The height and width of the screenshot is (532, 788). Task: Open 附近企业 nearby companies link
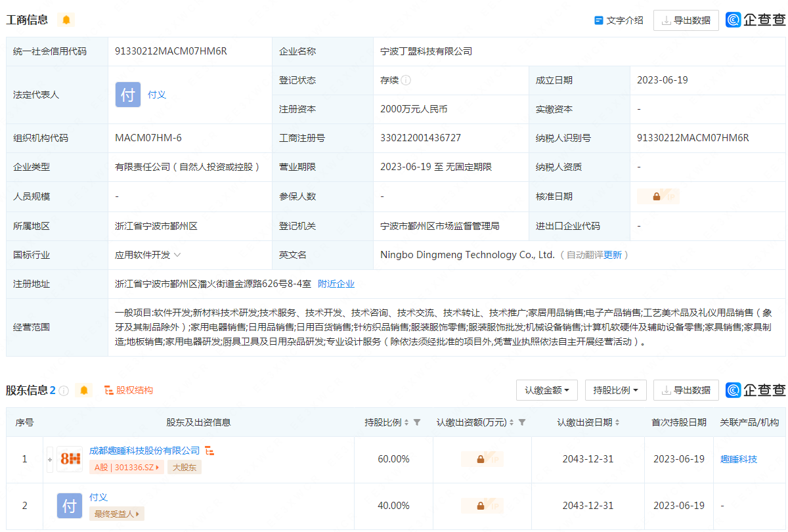click(x=336, y=284)
